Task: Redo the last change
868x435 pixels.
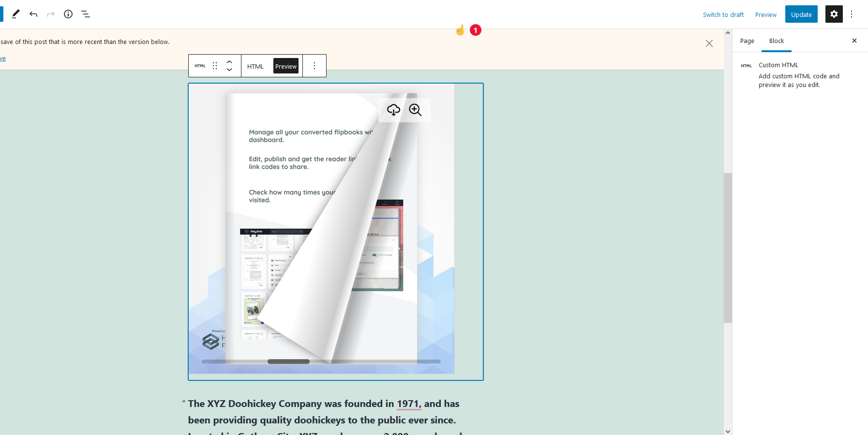Action: (51, 14)
